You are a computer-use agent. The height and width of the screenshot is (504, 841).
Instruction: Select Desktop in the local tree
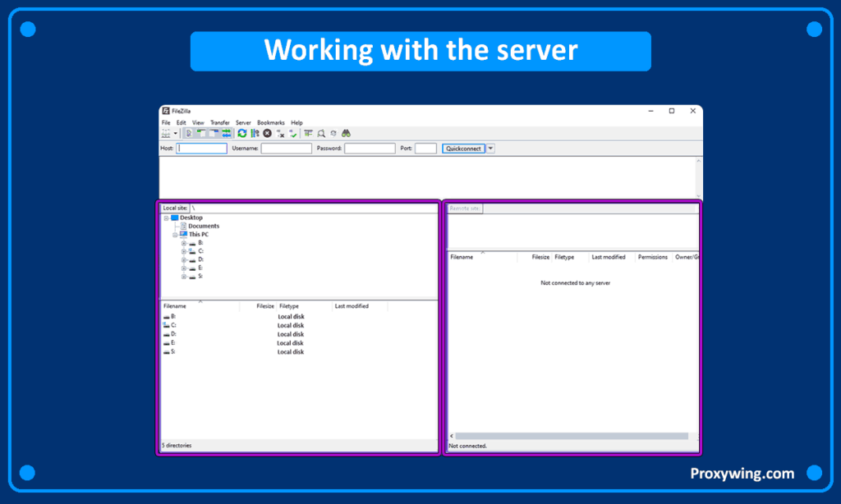(191, 218)
